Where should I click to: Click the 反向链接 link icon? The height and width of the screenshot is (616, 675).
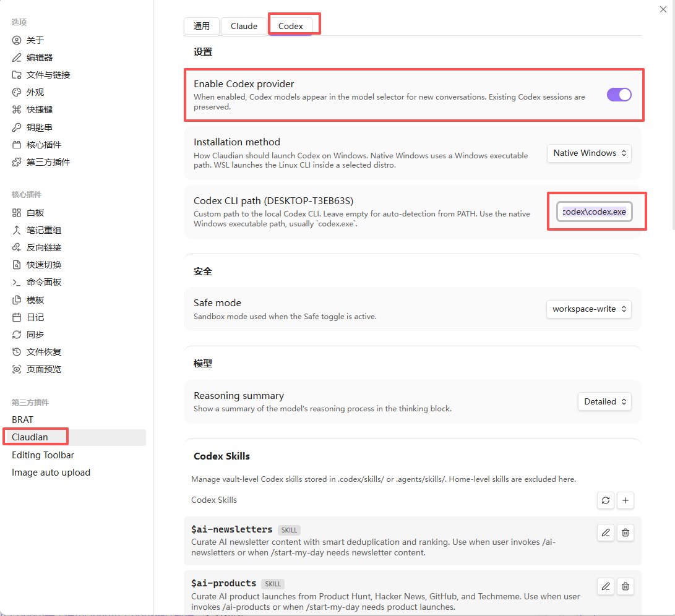pos(16,247)
